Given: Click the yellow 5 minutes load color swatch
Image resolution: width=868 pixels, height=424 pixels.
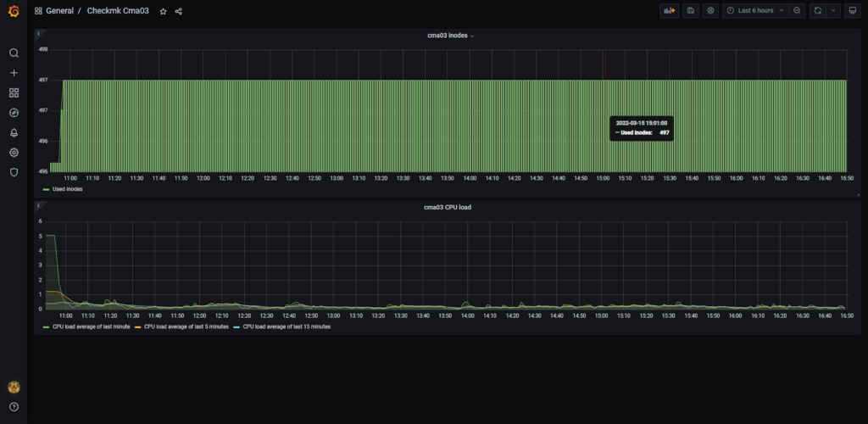Looking at the screenshot, I should tap(138, 327).
